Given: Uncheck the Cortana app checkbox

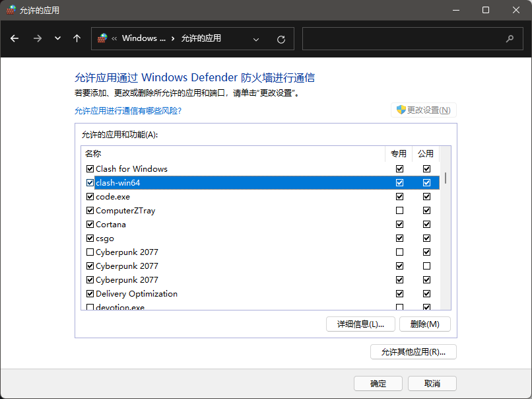Looking at the screenshot, I should tap(90, 225).
